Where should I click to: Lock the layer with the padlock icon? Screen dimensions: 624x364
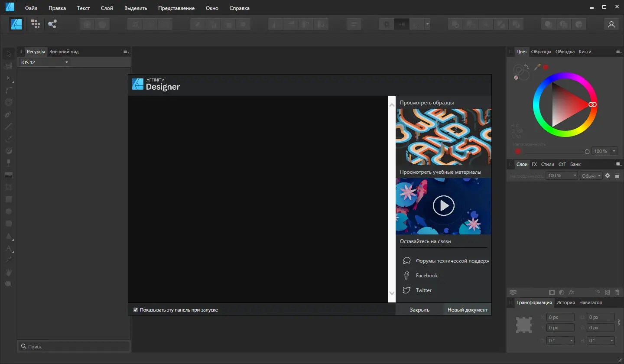click(617, 175)
